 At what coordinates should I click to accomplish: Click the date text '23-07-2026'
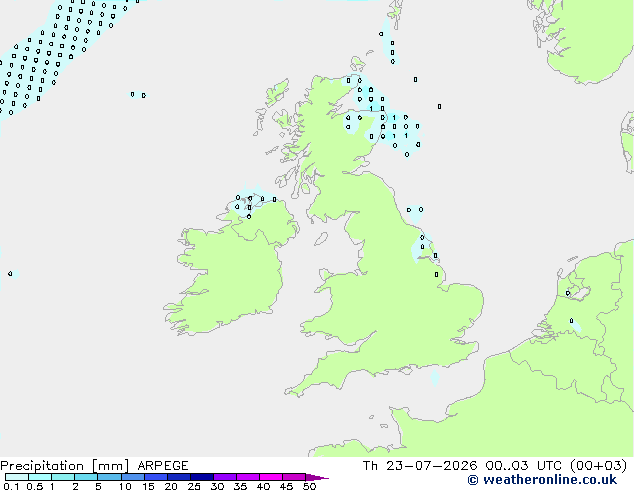pos(431,466)
